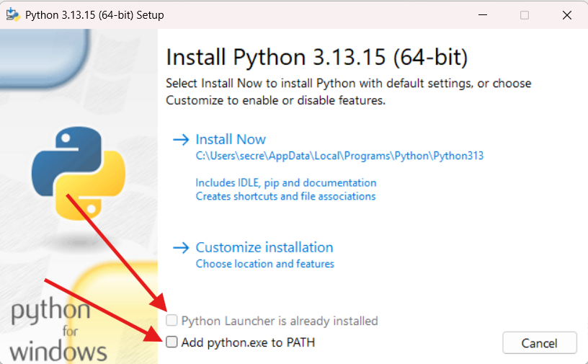The height and width of the screenshot is (364, 588).
Task: Click the blue arrow beside Customize installation
Action: pyautogui.click(x=181, y=248)
